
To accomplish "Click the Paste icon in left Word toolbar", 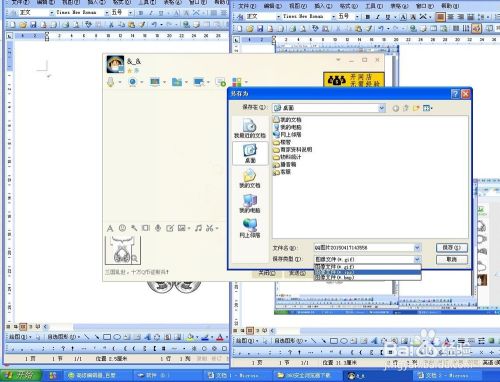I will (x=131, y=24).
